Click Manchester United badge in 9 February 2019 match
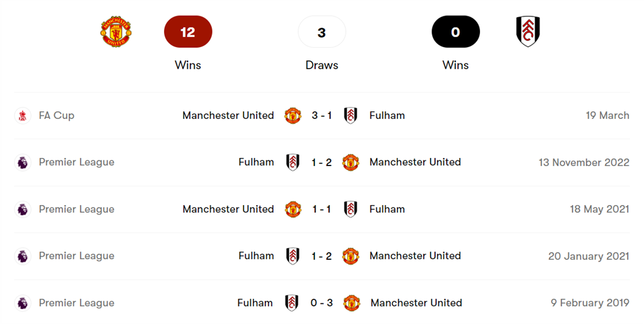The image size is (644, 324). 352,303
